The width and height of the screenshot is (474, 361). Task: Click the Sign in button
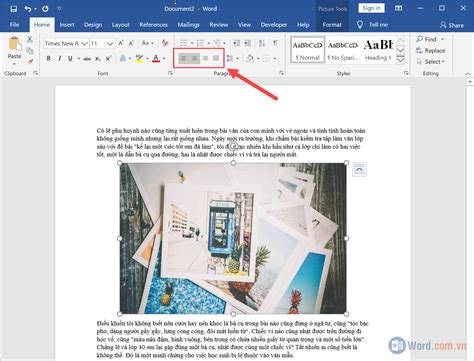[371, 8]
